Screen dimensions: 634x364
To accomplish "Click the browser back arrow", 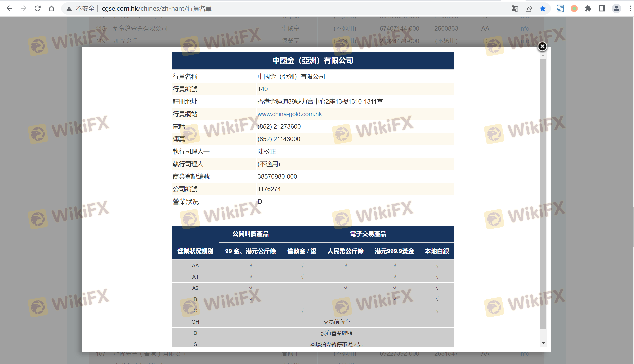I will pos(9,9).
